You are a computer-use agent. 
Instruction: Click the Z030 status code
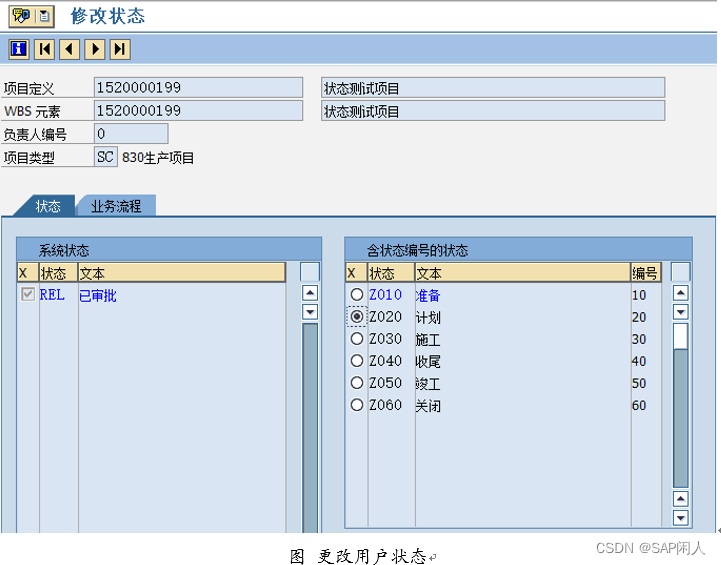(x=385, y=339)
